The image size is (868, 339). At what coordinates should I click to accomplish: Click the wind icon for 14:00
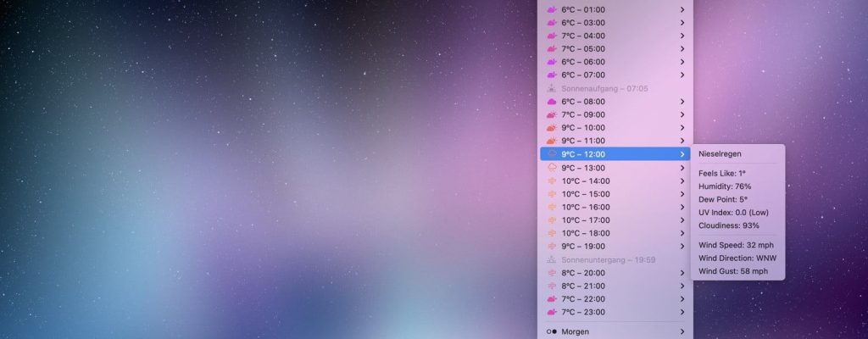[552, 181]
